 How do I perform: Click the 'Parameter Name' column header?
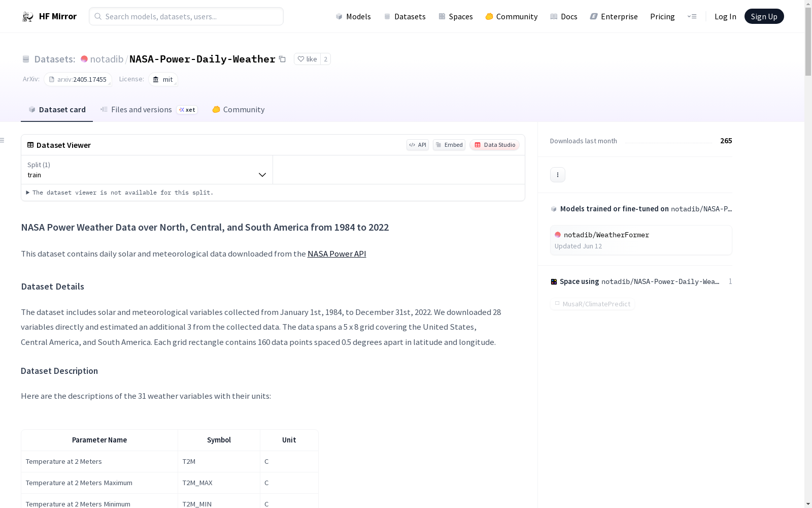point(99,440)
